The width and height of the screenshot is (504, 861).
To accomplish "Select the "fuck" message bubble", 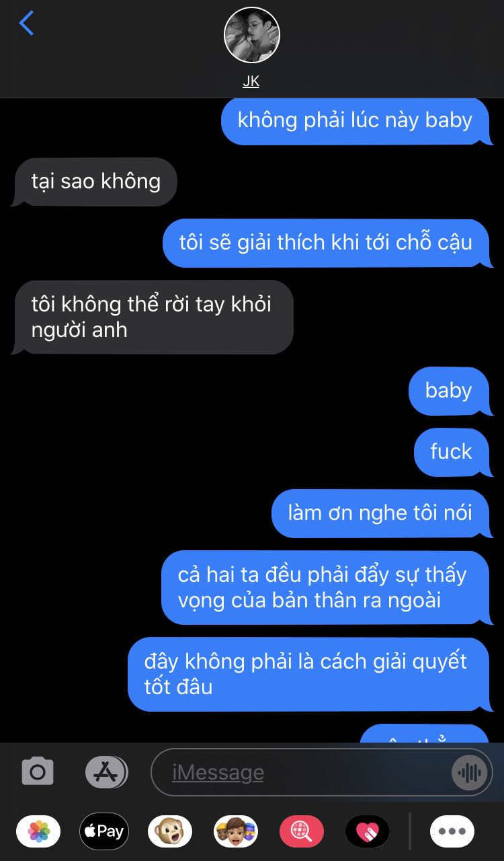I will point(452,452).
